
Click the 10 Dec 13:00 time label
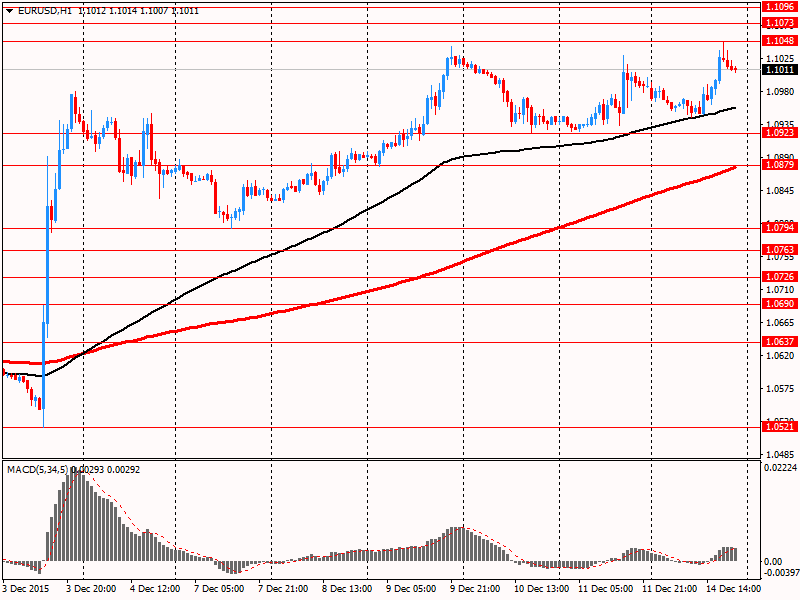pos(541,589)
